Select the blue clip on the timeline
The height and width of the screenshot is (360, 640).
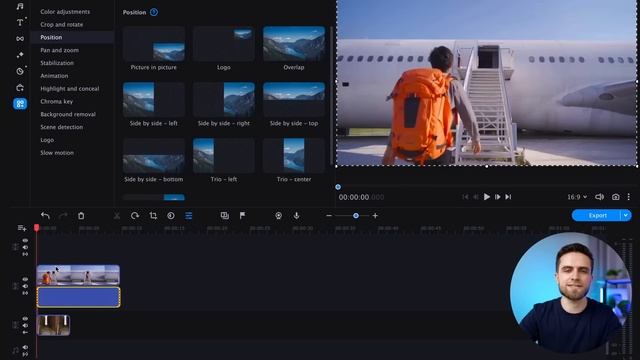[x=78, y=297]
